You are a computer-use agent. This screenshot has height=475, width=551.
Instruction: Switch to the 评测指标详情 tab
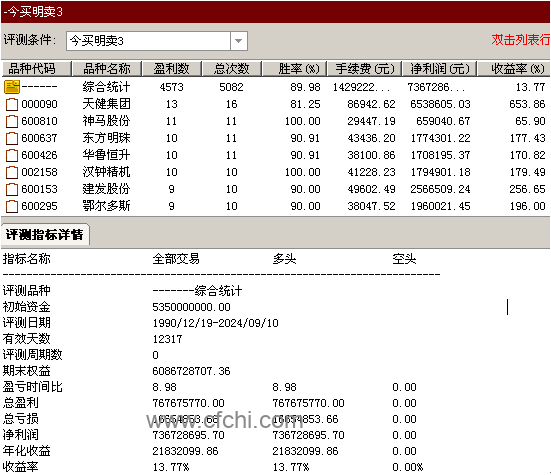pyautogui.click(x=45, y=234)
